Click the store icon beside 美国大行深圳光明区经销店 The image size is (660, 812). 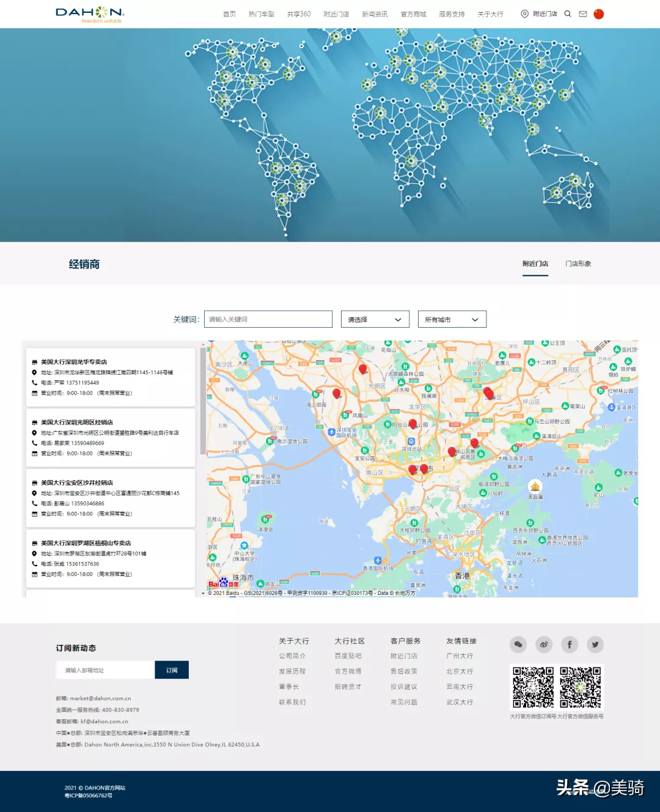pos(35,423)
